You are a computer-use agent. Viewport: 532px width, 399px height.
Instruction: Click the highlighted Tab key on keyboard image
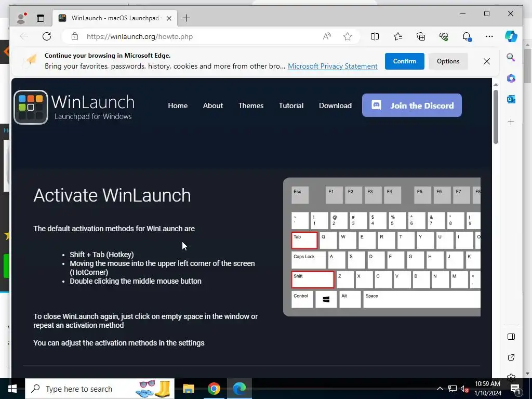304,240
